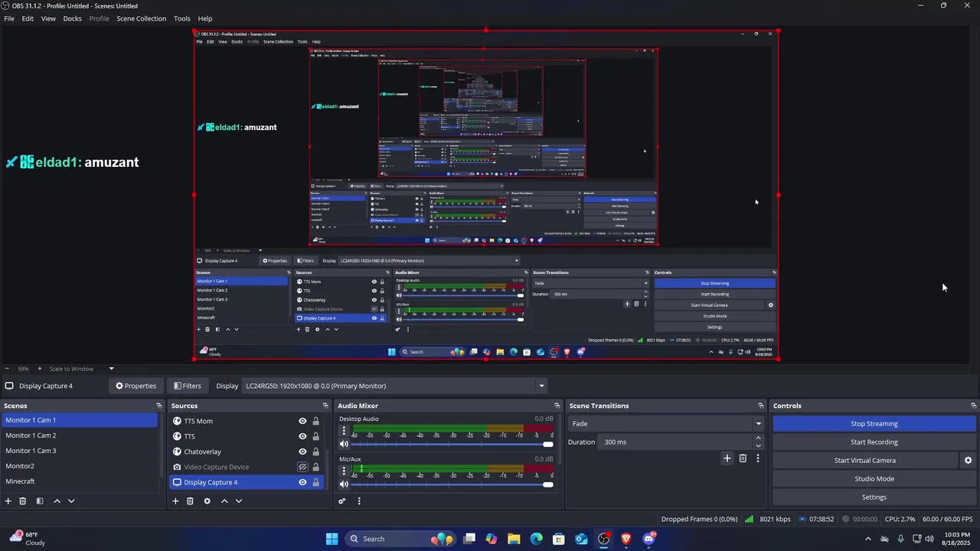
Task: Show the Video Capture Device source
Action: (x=302, y=467)
